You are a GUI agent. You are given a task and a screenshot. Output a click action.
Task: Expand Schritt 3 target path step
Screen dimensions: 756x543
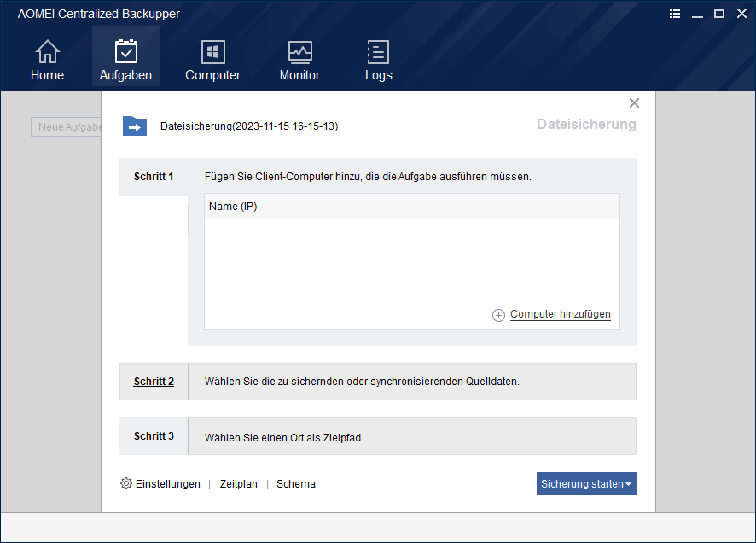tap(154, 436)
